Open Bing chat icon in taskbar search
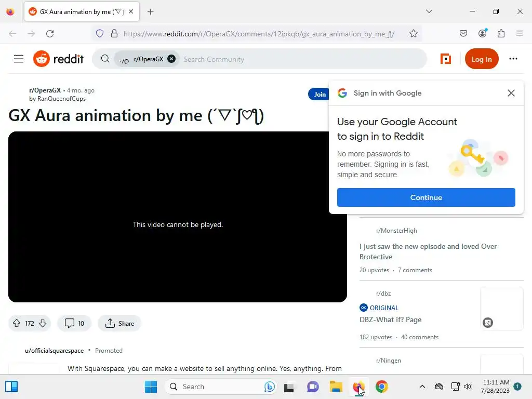The height and width of the screenshot is (399, 532). pos(270,387)
